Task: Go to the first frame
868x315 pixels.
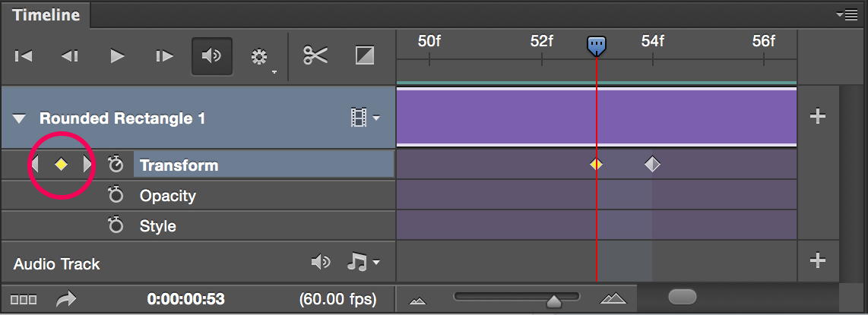Action: 24,56
